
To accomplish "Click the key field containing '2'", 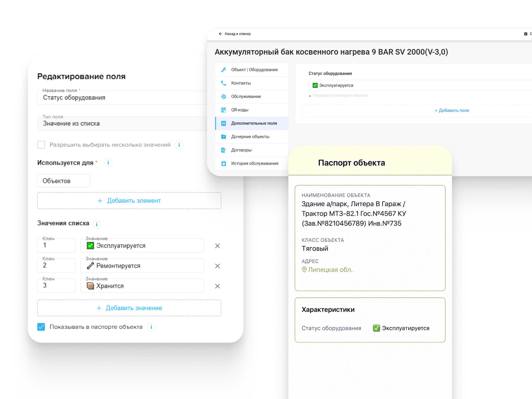I will tap(56, 265).
